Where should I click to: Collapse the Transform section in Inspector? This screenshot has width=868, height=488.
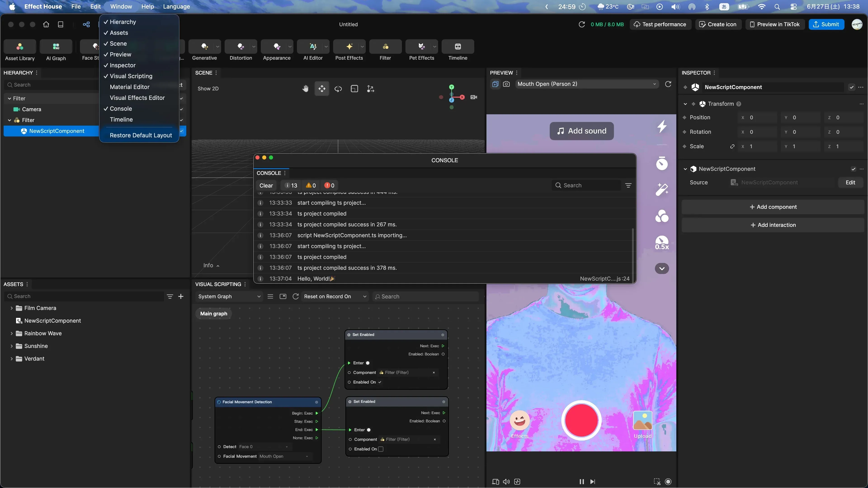point(685,104)
